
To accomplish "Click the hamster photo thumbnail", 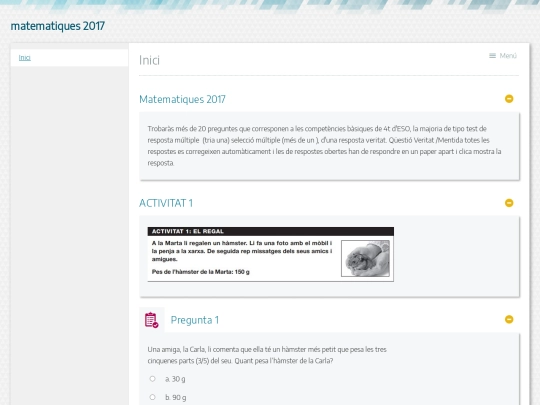I will [365, 258].
